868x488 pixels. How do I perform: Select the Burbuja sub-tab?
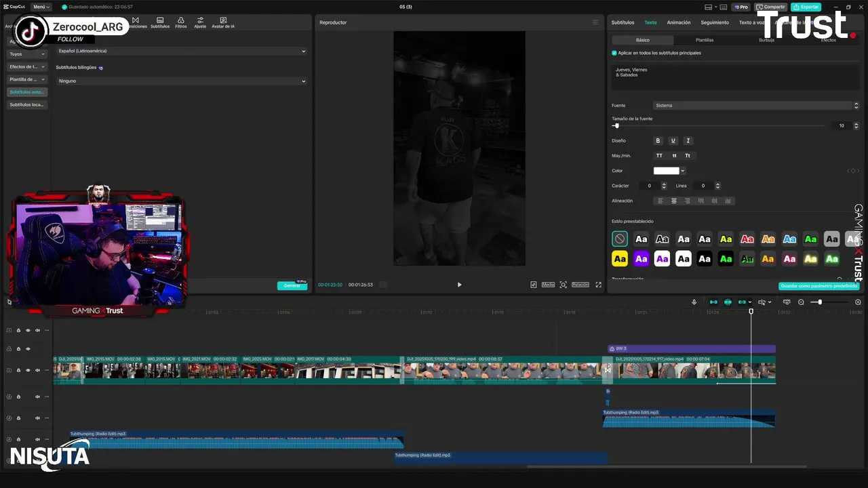pyautogui.click(x=766, y=40)
